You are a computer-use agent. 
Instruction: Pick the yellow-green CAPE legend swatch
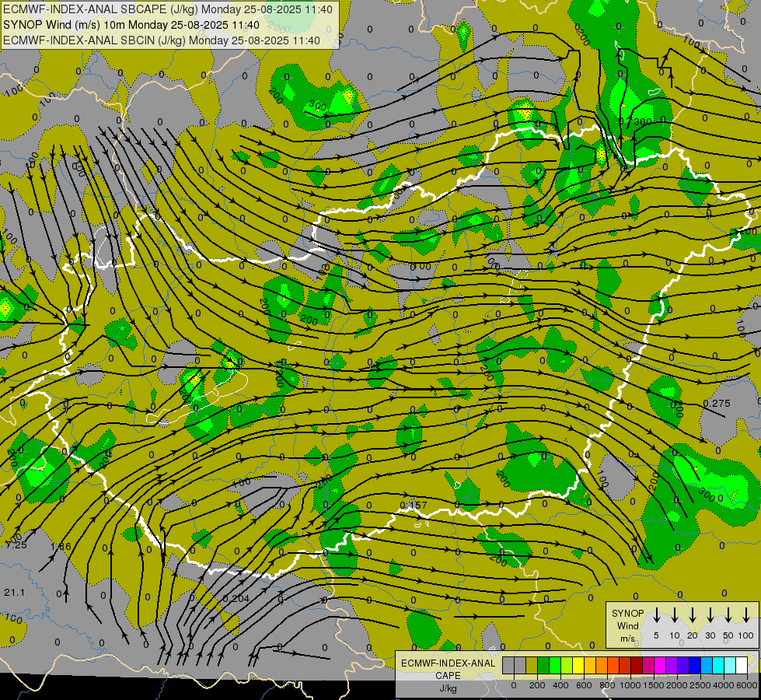(x=567, y=665)
